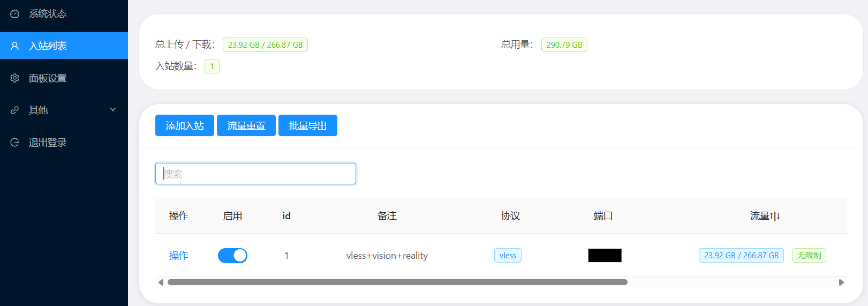Click 批量导出 button
The height and width of the screenshot is (306, 868).
click(308, 125)
